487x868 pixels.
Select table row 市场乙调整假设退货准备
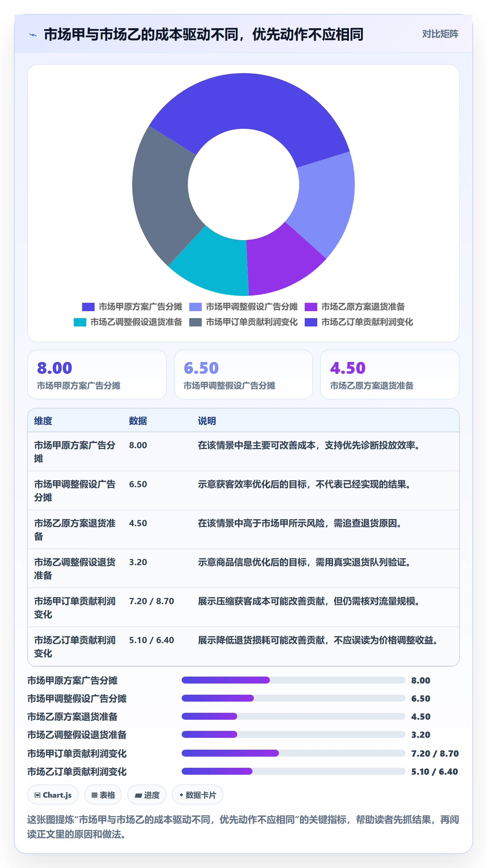243,569
